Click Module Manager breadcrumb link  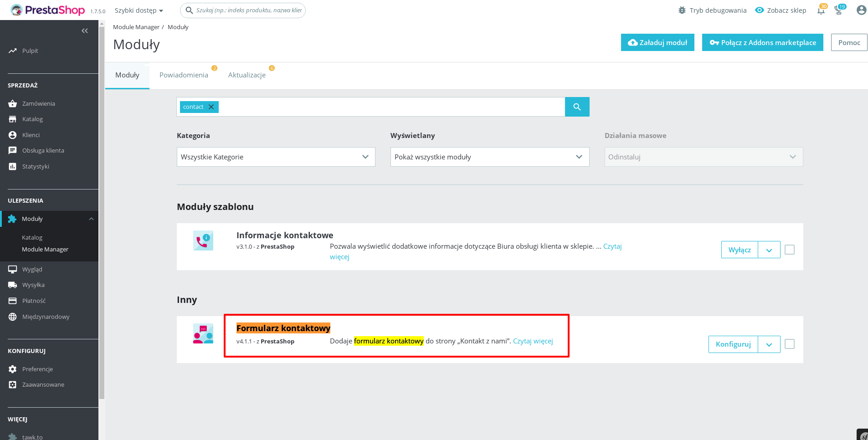[x=136, y=27]
